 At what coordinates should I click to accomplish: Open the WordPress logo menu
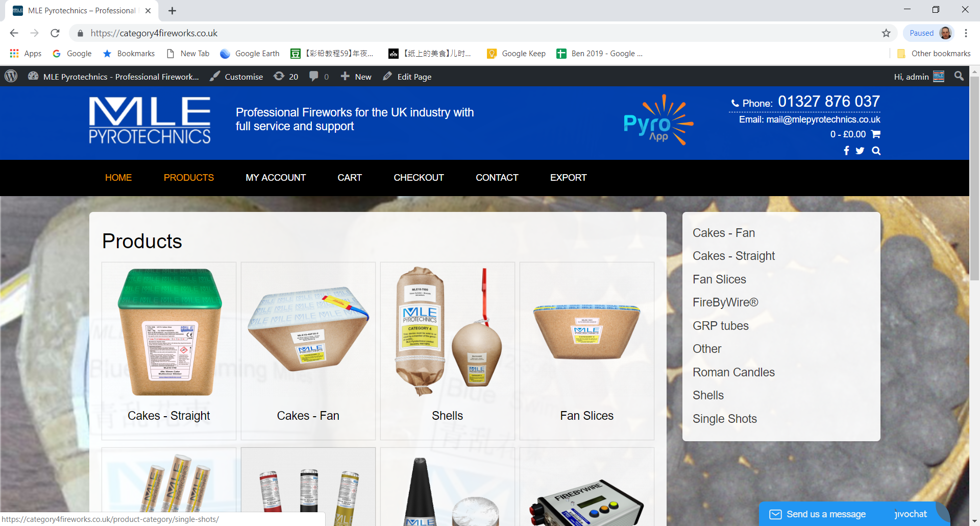pyautogui.click(x=11, y=77)
